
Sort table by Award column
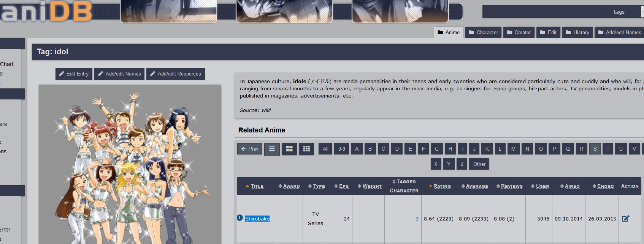291,186
